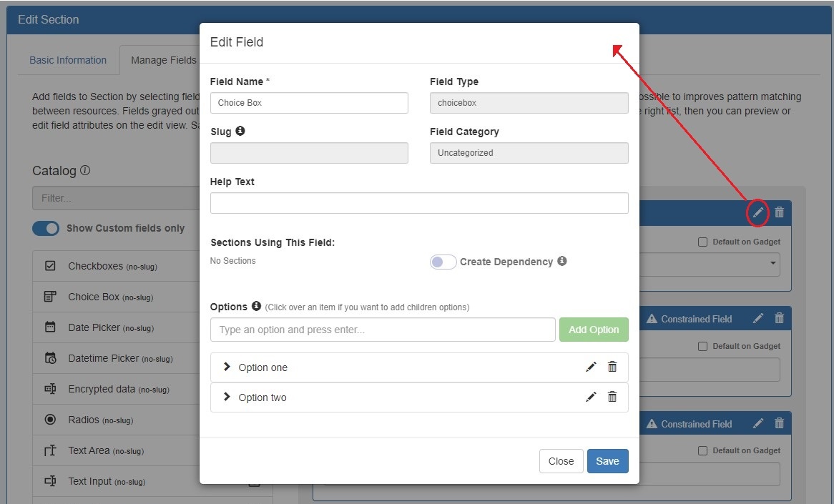This screenshot has height=504, width=834.
Task: Open the dropdown arrow in the first field card
Action: [x=773, y=264]
